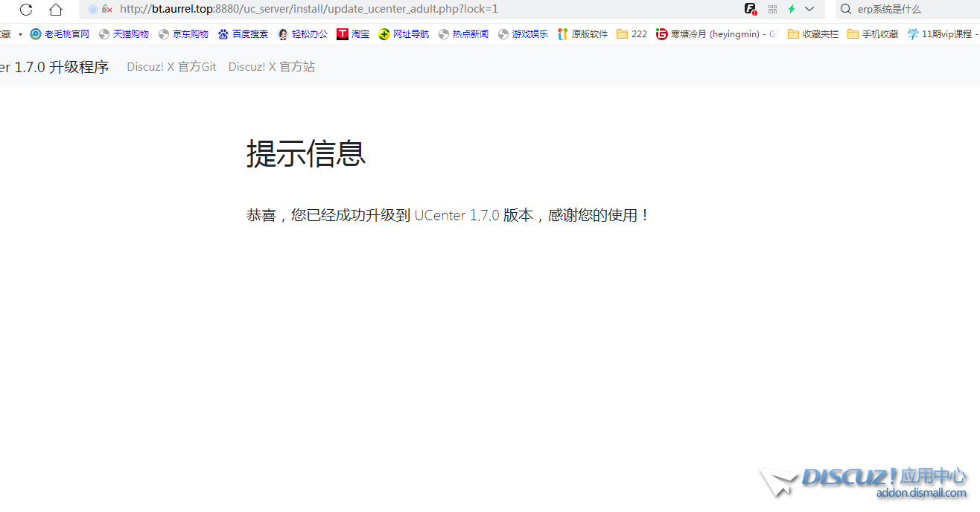Open the 222 bookmark folder

[631, 34]
